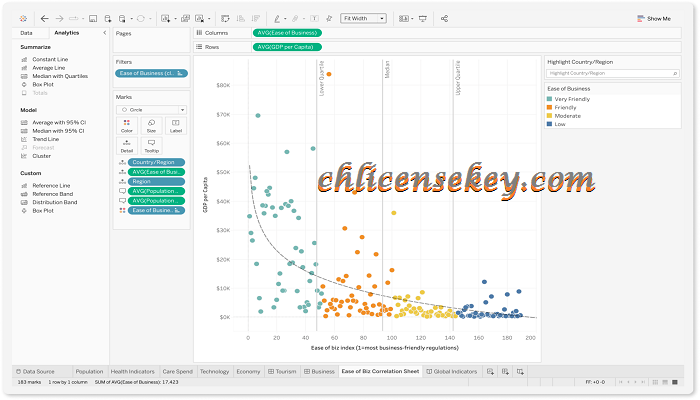Click the Redo forward arrow
Image resolution: width=700 pixels, height=400 pixels.
tap(59, 19)
